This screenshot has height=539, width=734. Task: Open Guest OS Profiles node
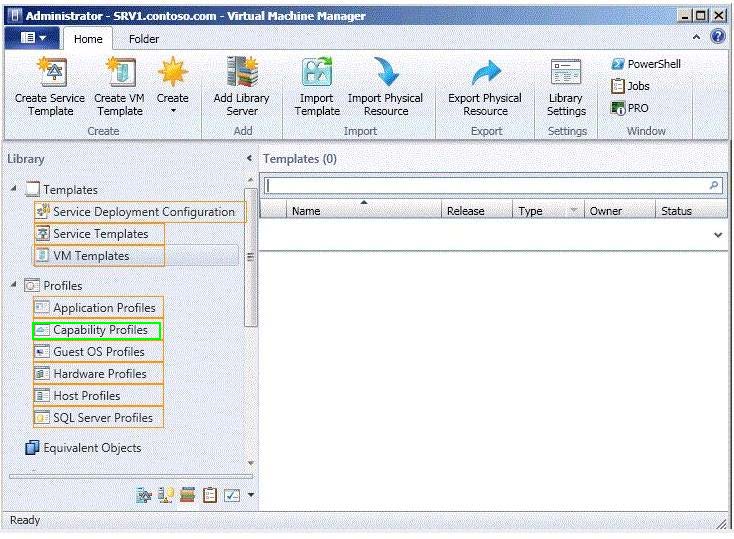point(98,352)
